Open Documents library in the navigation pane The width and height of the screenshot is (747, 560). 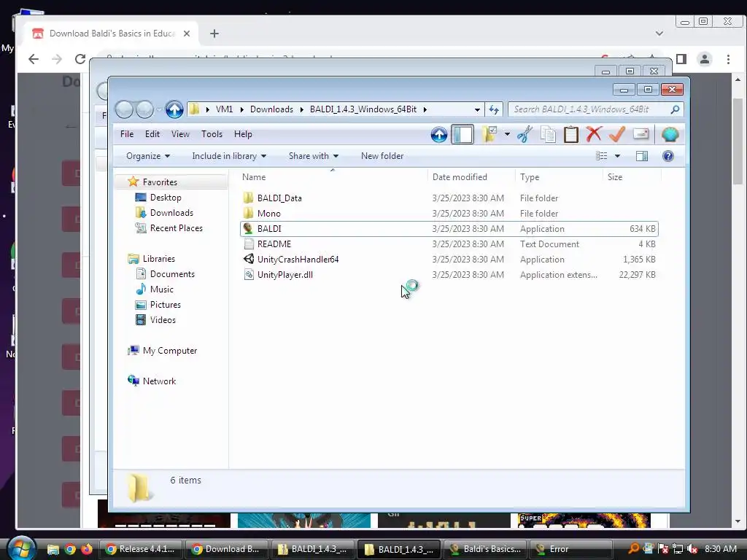click(172, 274)
